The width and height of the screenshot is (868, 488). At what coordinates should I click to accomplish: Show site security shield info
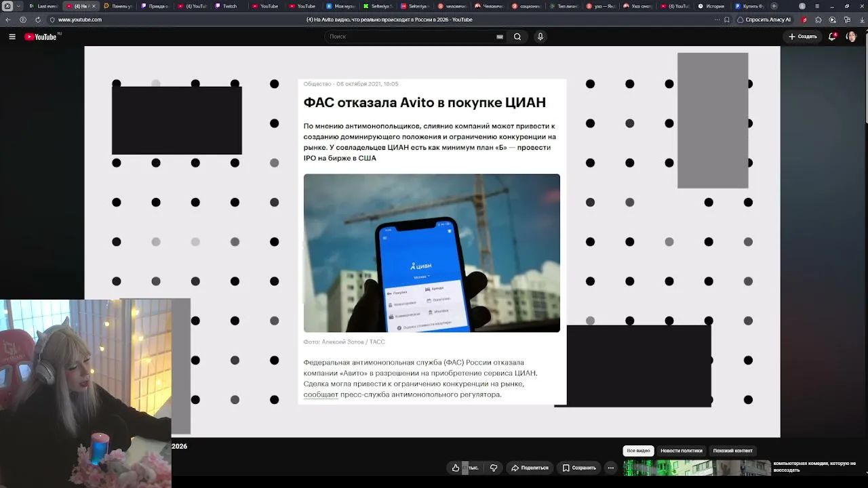point(52,20)
